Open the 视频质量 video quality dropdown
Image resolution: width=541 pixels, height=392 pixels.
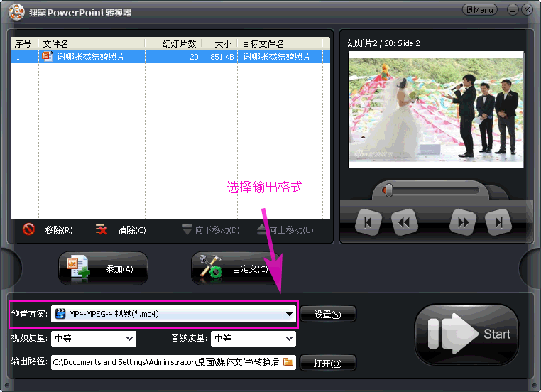pyautogui.click(x=94, y=339)
